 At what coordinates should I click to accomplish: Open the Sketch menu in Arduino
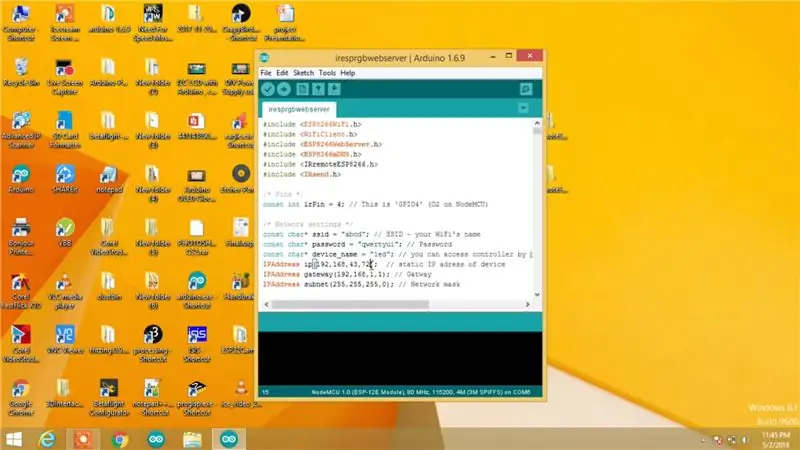304,73
